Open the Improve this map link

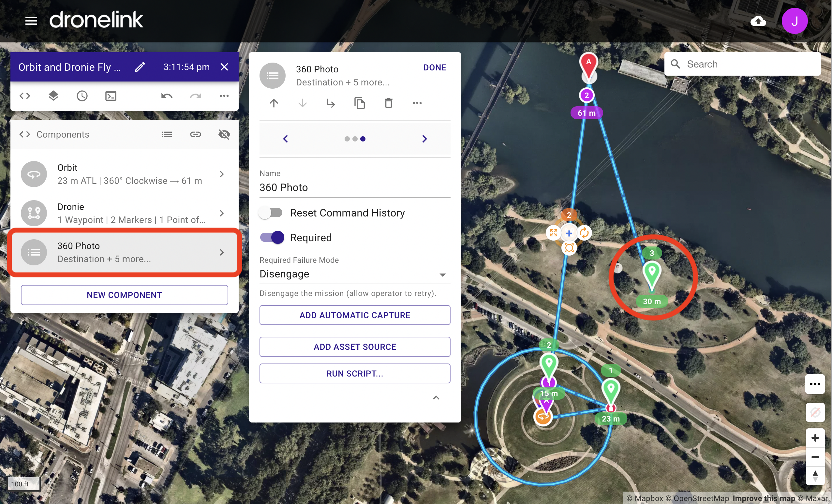764,498
